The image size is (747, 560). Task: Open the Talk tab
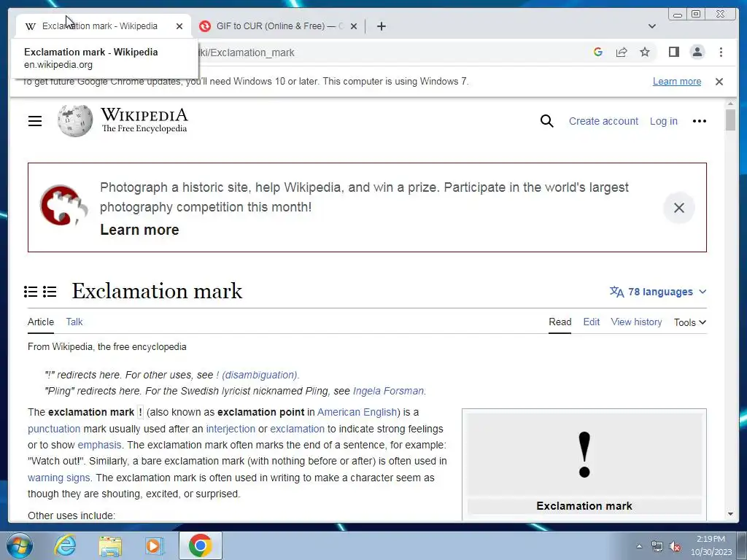(x=74, y=322)
